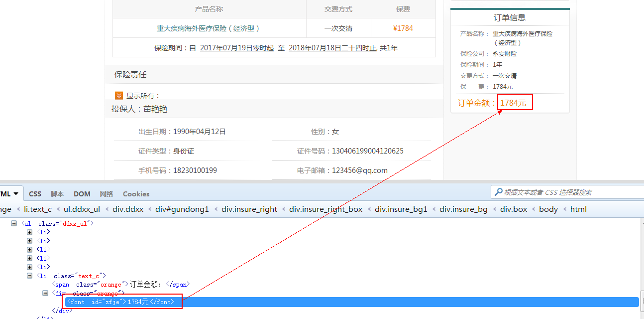The height and width of the screenshot is (319, 644).
Task: Click the magnifier icon in Firebug search
Action: coord(498,192)
